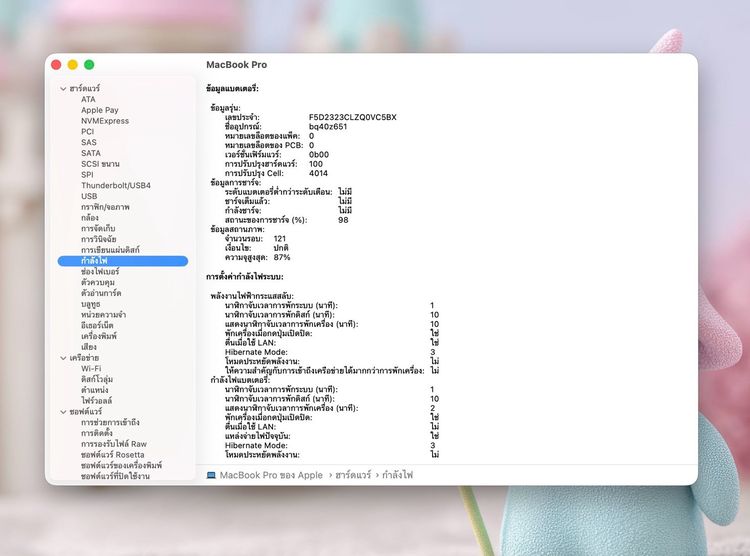The image size is (750, 556).
Task: Select Wi-Fi under เครือข่าย
Action: click(x=91, y=368)
